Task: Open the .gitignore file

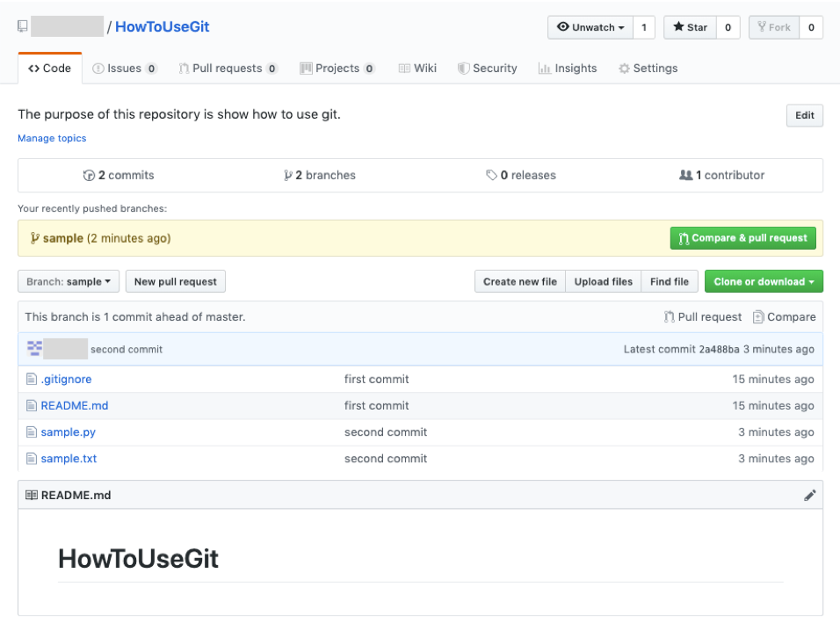Action: click(x=67, y=380)
